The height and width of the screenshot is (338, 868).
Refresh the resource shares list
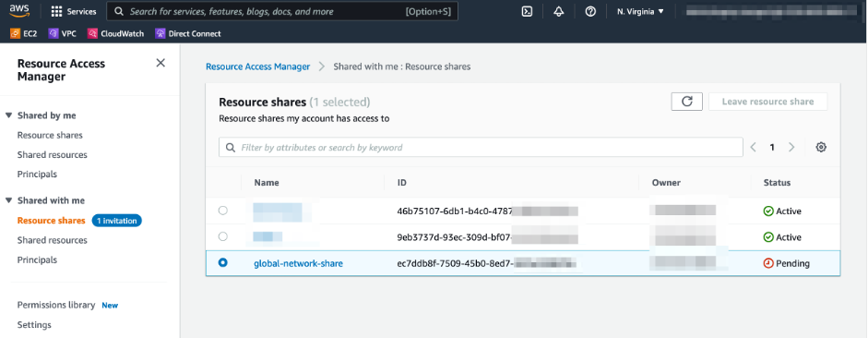click(687, 102)
